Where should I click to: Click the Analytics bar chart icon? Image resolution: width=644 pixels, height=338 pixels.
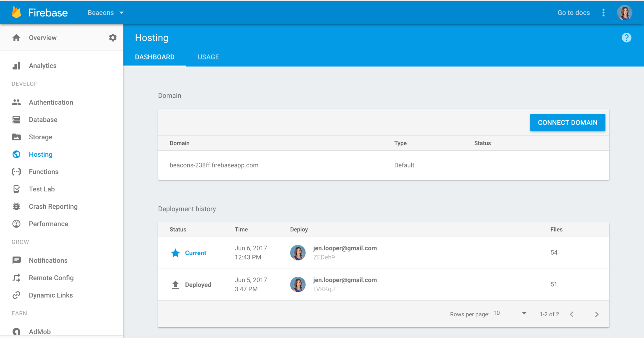click(16, 66)
